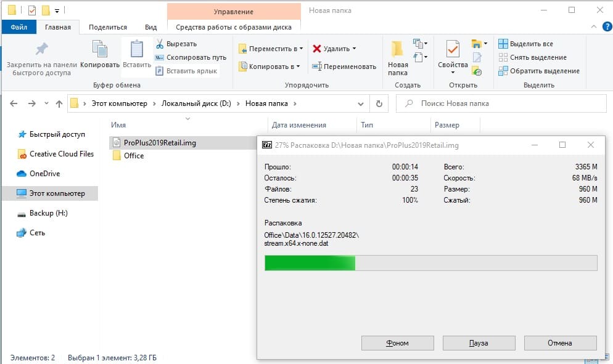Viewport: 613px width, 364px height.
Task: Switch to Вид ribbon tab
Action: click(150, 27)
